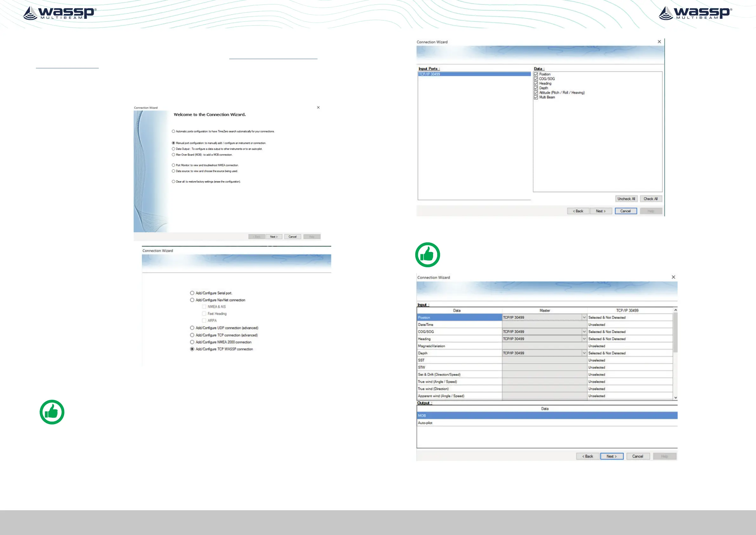756x535 pixels.
Task: Expand the Heading master port dropdown
Action: 584,339
